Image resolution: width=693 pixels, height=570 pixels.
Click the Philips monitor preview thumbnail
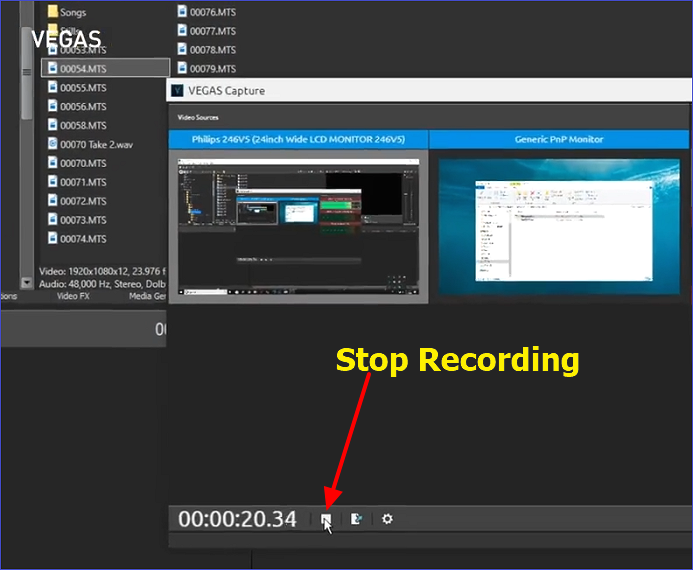[x=298, y=226]
